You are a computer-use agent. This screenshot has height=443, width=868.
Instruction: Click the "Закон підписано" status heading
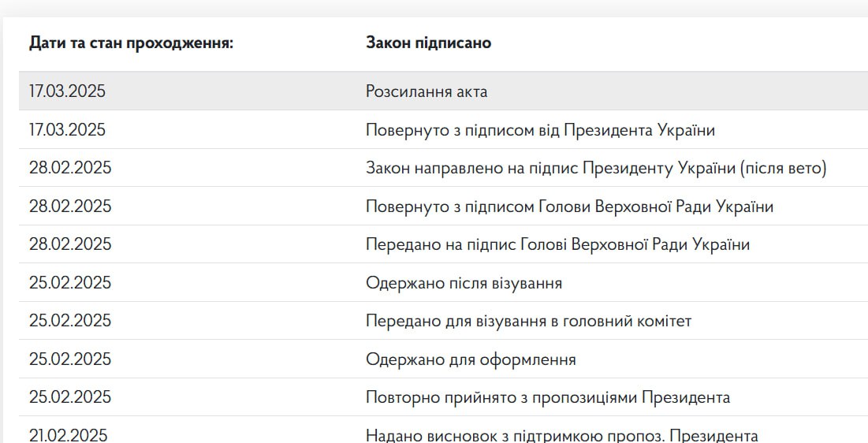(428, 43)
